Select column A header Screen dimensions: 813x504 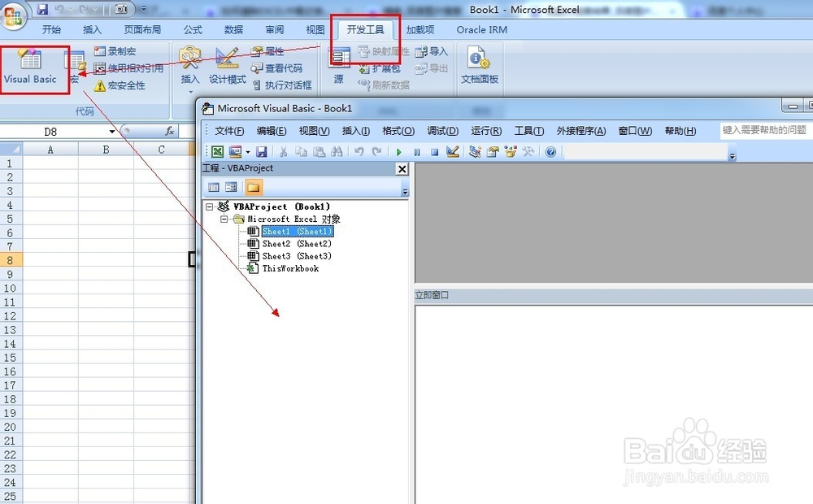[x=50, y=150]
